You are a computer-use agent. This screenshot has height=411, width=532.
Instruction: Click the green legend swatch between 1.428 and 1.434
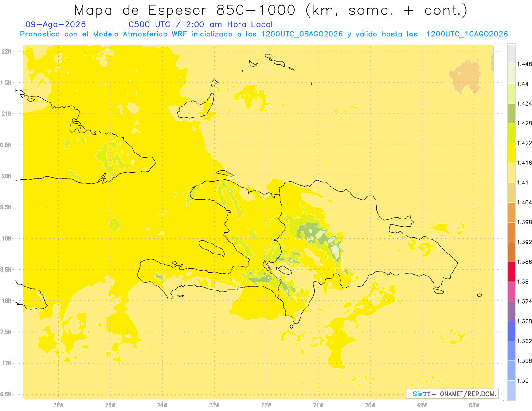511,113
